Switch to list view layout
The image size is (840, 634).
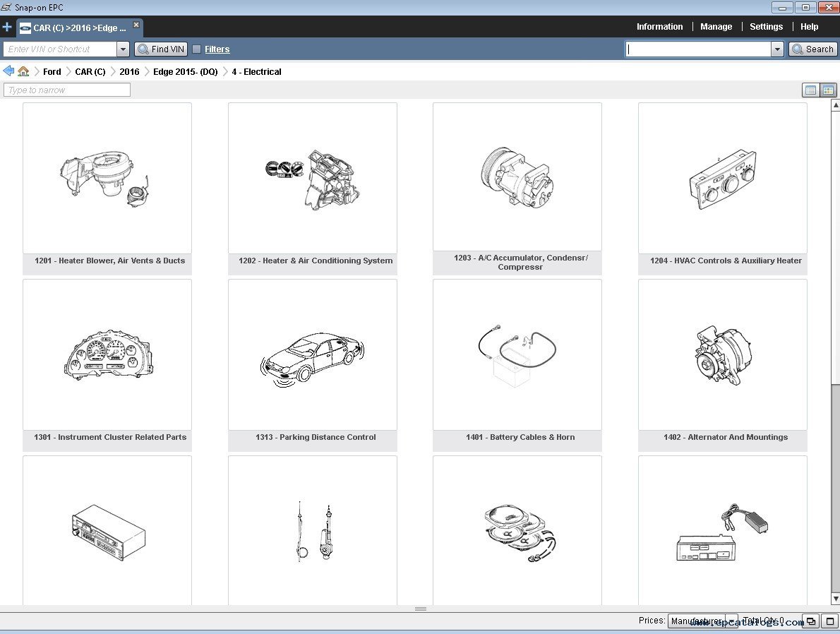[810, 90]
